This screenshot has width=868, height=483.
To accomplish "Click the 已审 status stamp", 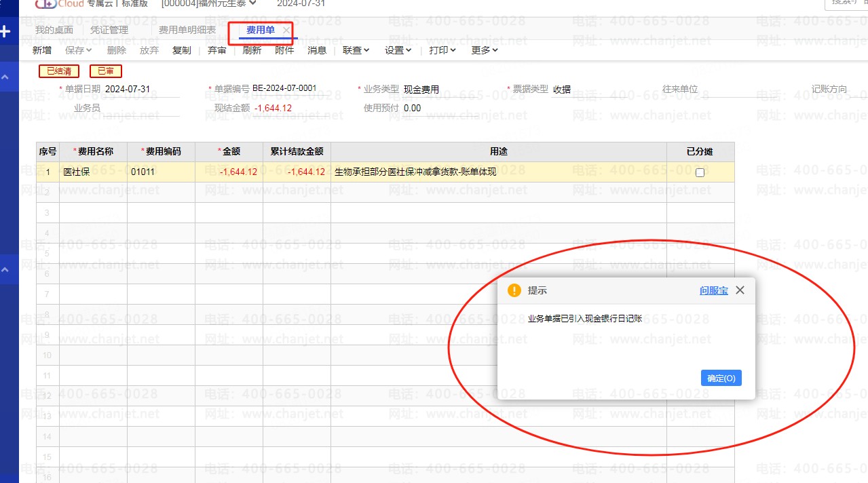I will pos(106,71).
